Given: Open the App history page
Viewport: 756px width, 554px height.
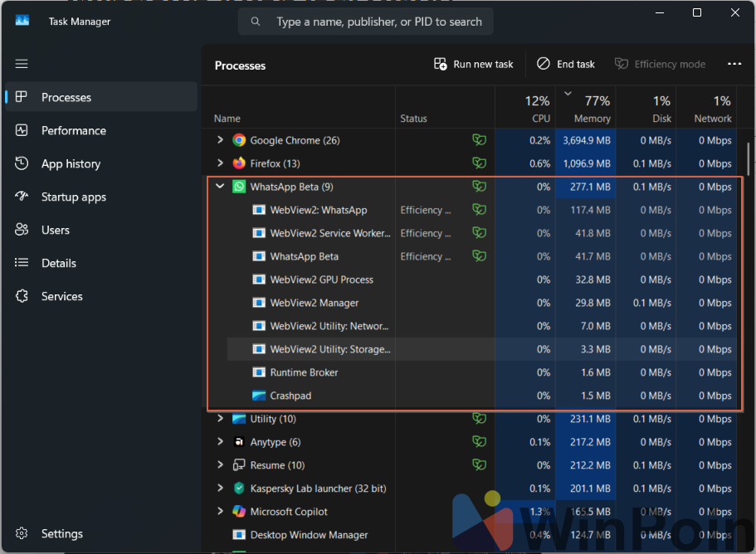Looking at the screenshot, I should pyautogui.click(x=101, y=163).
